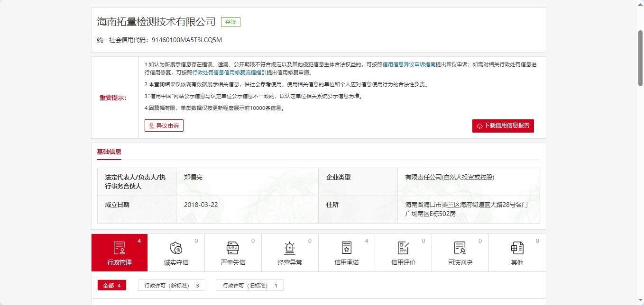The height and width of the screenshot is (305, 644).
Task: Select the 严重失信 category icon
Action: (233, 248)
